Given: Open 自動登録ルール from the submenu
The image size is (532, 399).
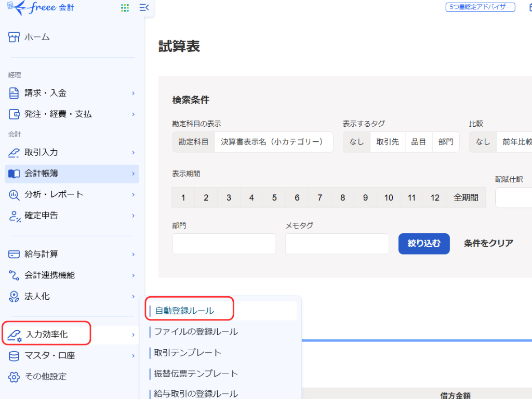Looking at the screenshot, I should (184, 311).
